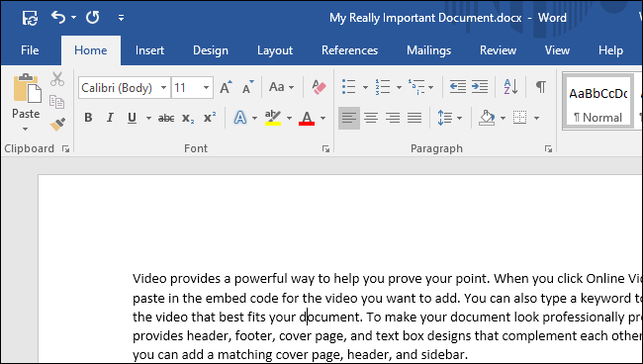Go to the References tab
The height and width of the screenshot is (364, 643).
(349, 50)
